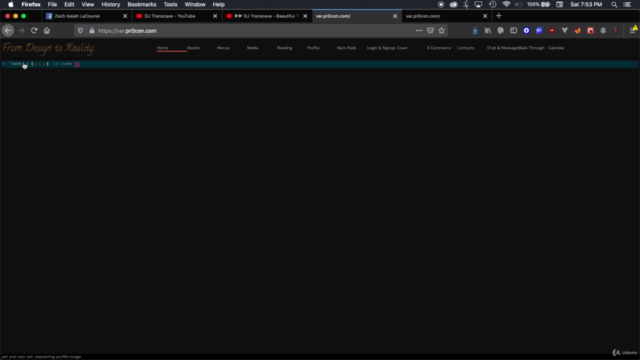
Task: Go to Num Pads nav link
Action: (347, 48)
